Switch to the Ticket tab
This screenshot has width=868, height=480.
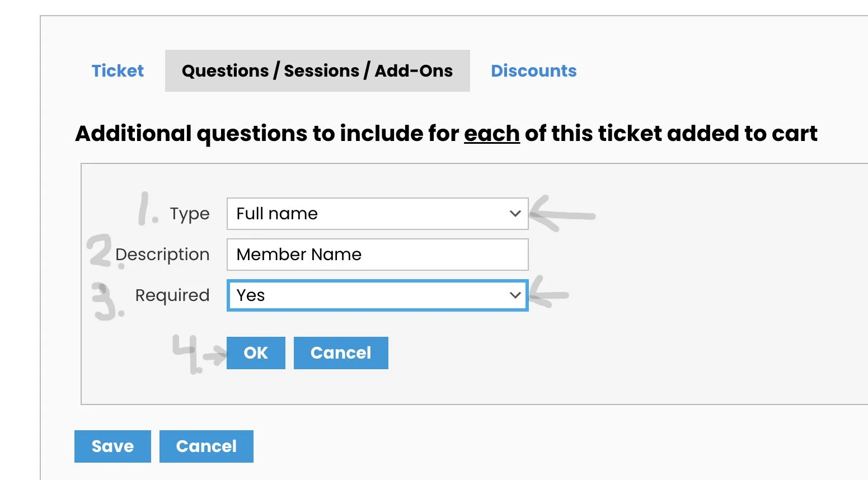click(x=118, y=71)
